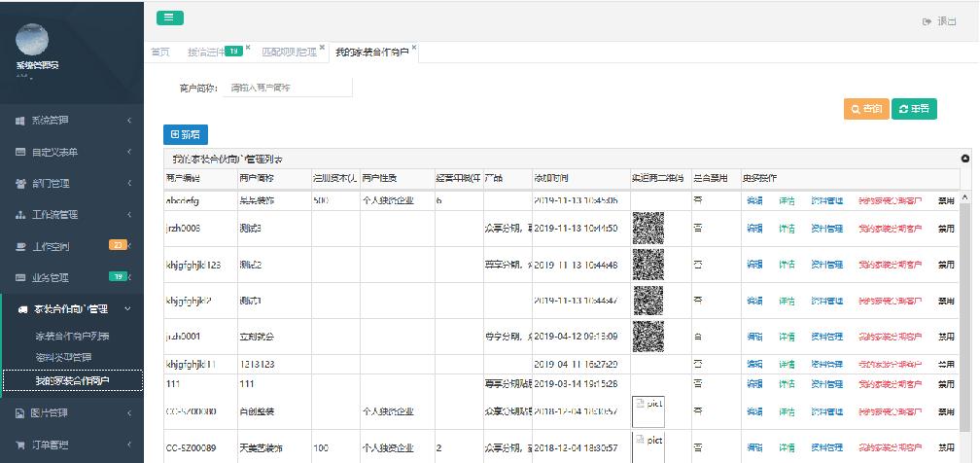Image resolution: width=980 pixels, height=463 pixels.
Task: Close the 我的家装合作商户 tab with its x
Action: [414, 48]
